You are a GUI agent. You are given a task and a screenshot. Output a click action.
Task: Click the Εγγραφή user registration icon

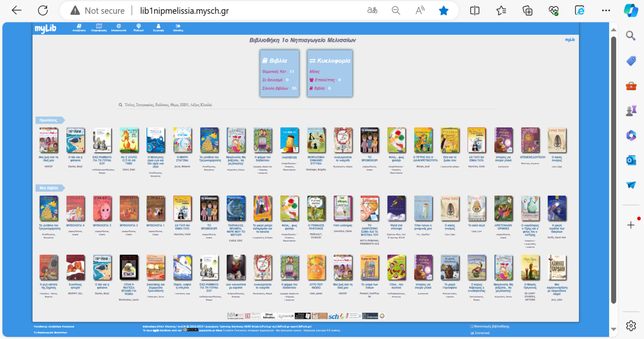[x=158, y=27]
